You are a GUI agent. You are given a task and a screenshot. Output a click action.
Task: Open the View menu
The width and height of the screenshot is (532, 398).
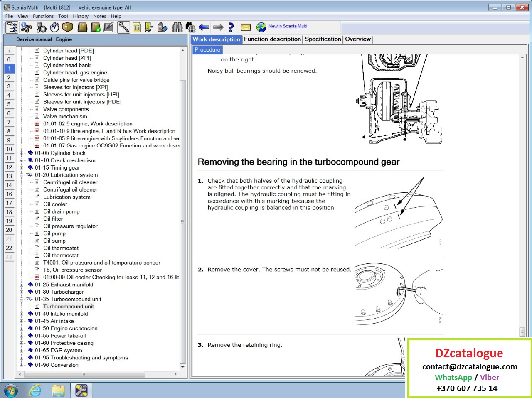point(23,16)
